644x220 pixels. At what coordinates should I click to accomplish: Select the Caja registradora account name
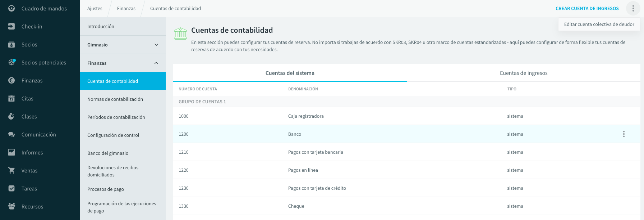306,116
